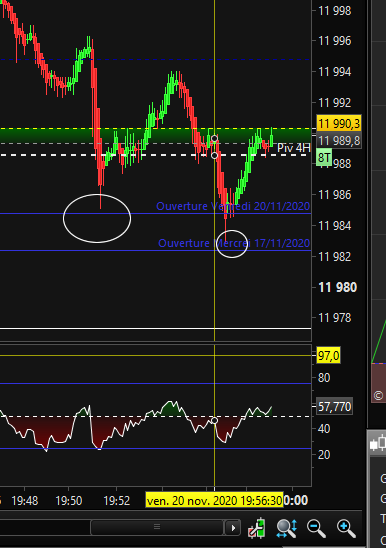Select the Ouverture Mercredi 17/11/2020 line label
The image size is (386, 548).
tap(234, 243)
